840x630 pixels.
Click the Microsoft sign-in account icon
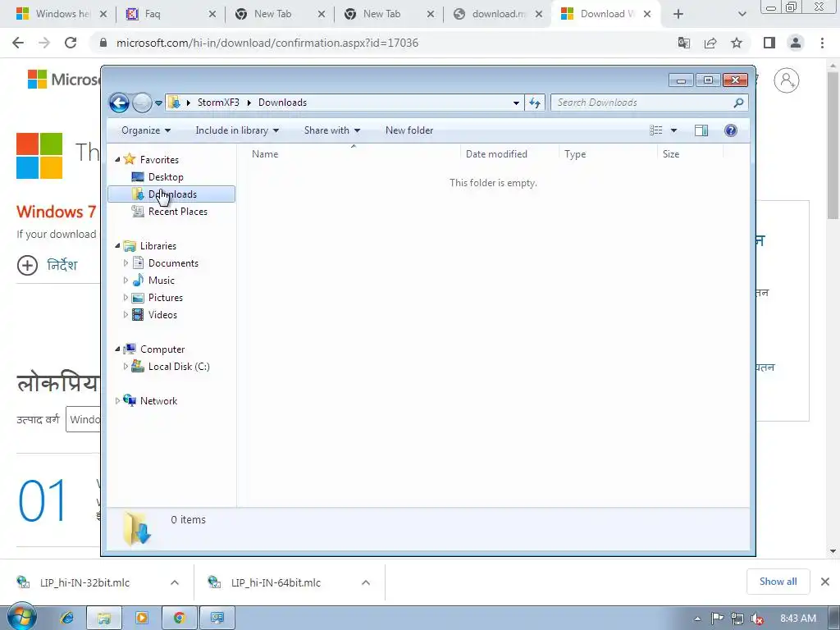coord(786,80)
